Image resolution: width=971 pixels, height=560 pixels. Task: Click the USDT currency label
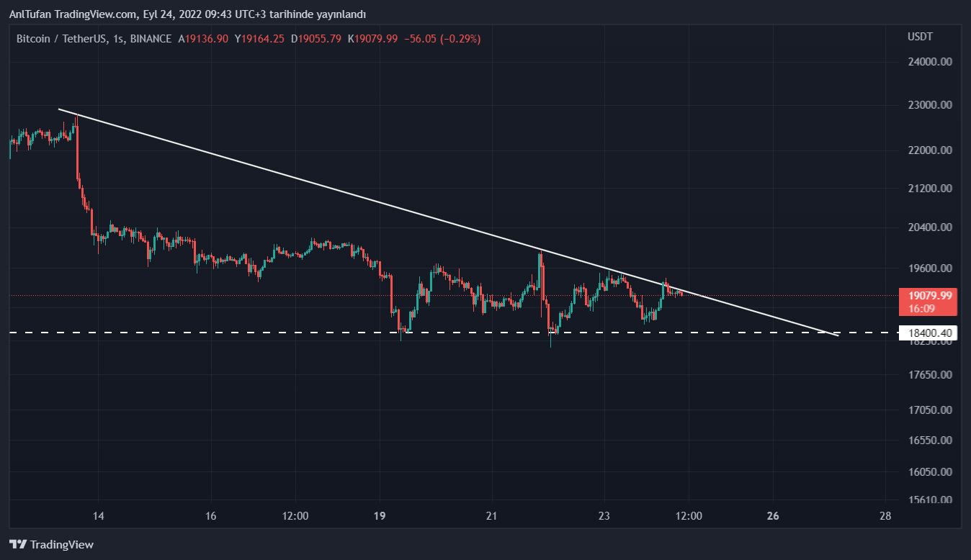tap(920, 37)
